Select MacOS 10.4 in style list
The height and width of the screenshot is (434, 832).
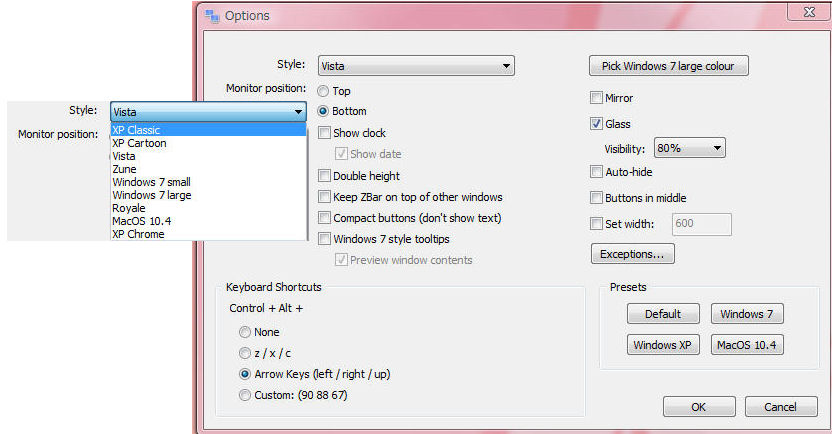pyautogui.click(x=209, y=221)
